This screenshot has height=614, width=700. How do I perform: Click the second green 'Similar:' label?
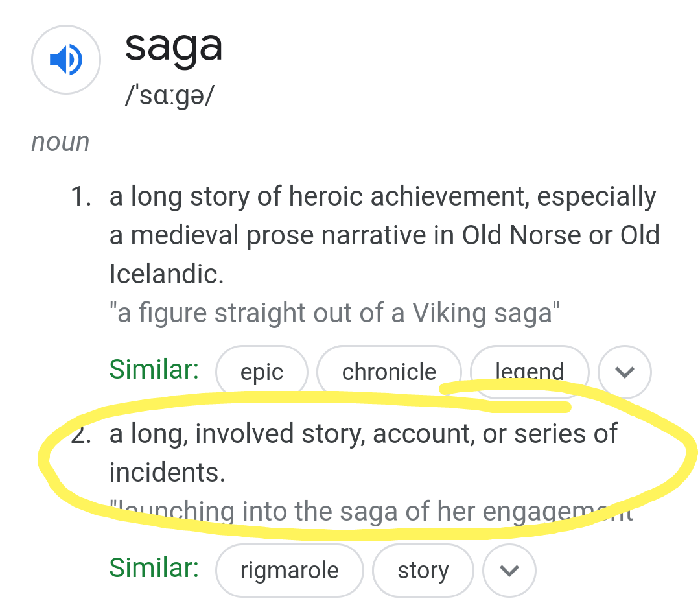pos(154,568)
